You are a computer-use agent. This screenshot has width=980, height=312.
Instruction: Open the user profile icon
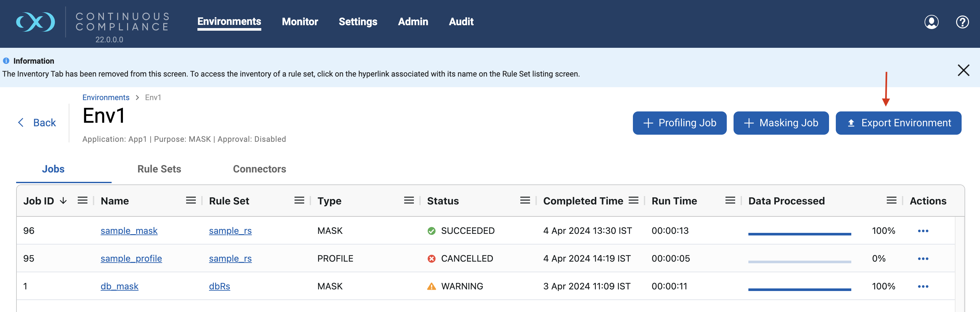(x=931, y=22)
